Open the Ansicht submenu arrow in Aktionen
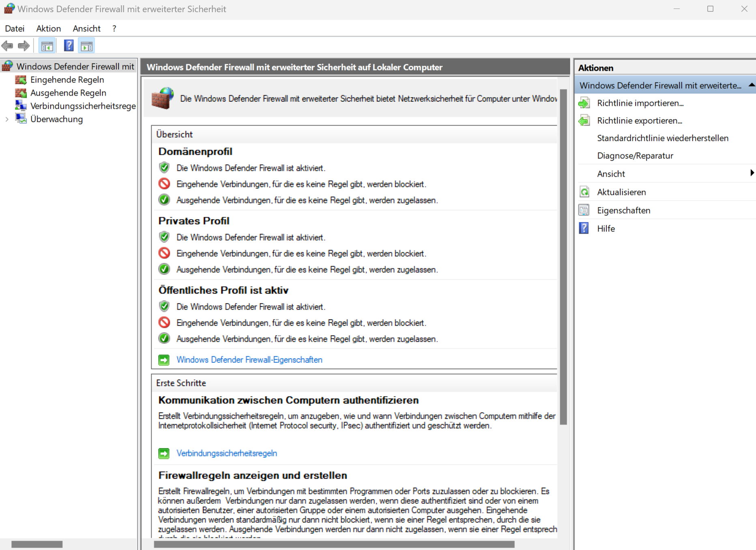The height and width of the screenshot is (550, 756). [x=752, y=173]
